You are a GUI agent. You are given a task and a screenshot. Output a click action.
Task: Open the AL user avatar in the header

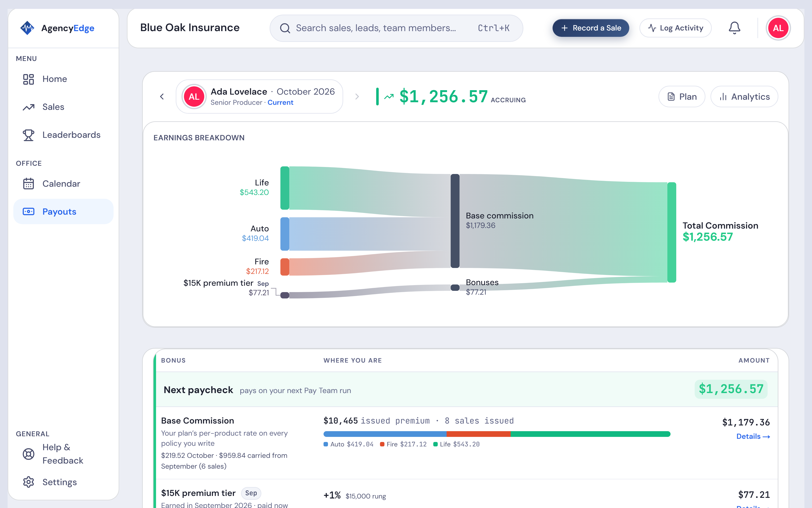(x=778, y=28)
